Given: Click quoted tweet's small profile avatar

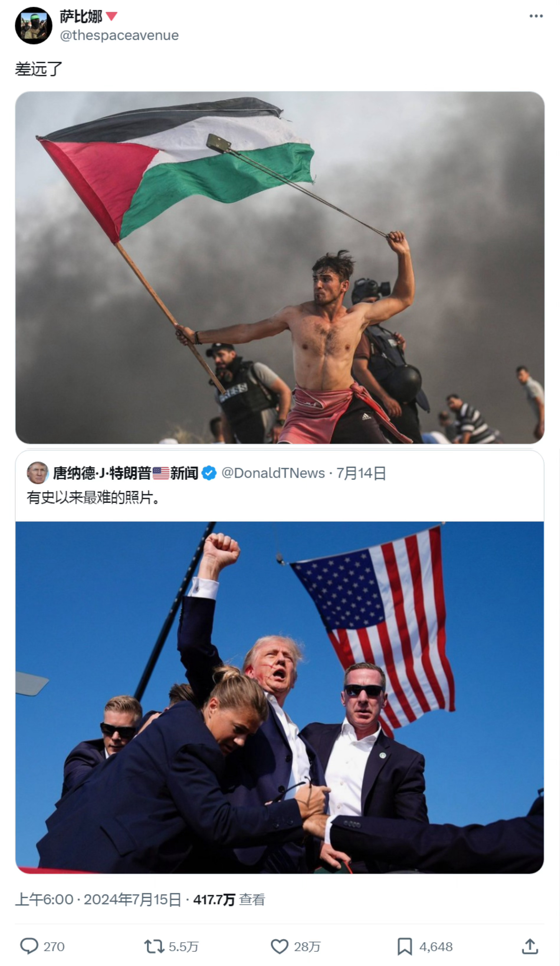Looking at the screenshot, I should click(37, 473).
